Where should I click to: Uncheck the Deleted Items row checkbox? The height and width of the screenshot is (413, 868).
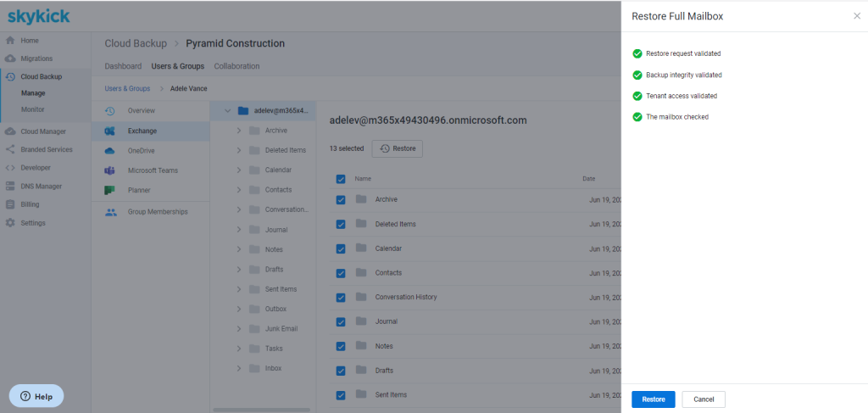(341, 224)
